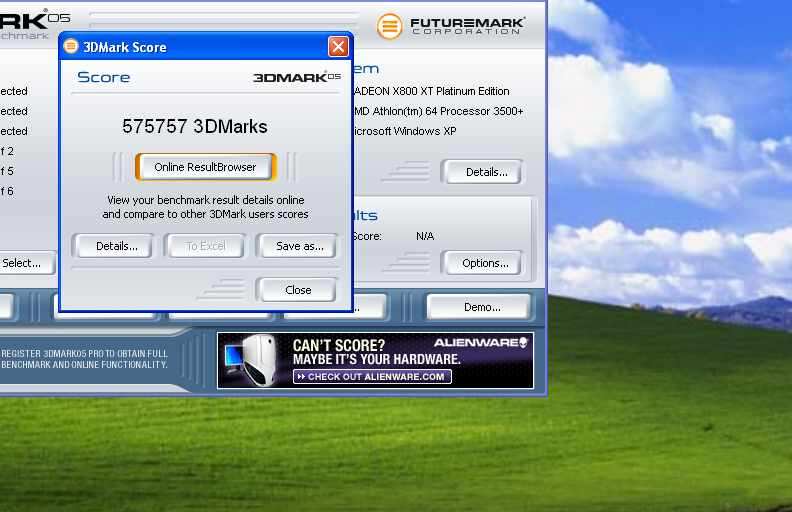Open the Online ResultBrowser
The image size is (792, 512).
(205, 167)
